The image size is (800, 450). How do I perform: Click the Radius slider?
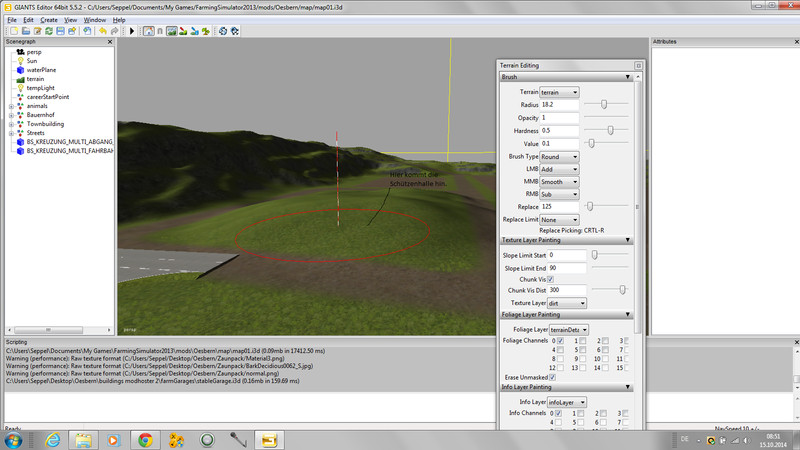(607, 104)
